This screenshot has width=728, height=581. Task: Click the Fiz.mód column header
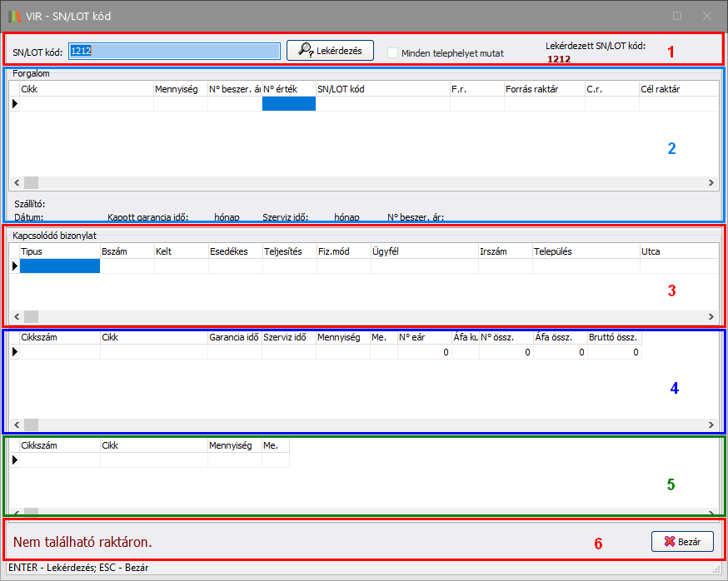pyautogui.click(x=343, y=251)
